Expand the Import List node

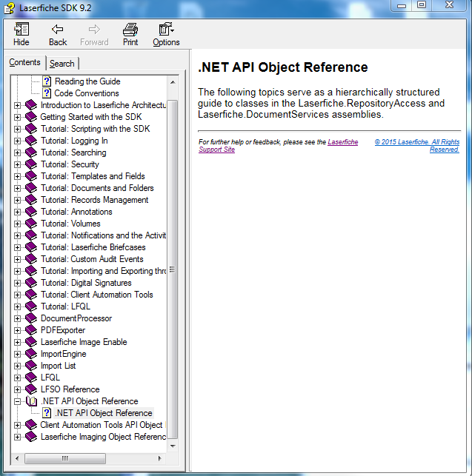17,366
